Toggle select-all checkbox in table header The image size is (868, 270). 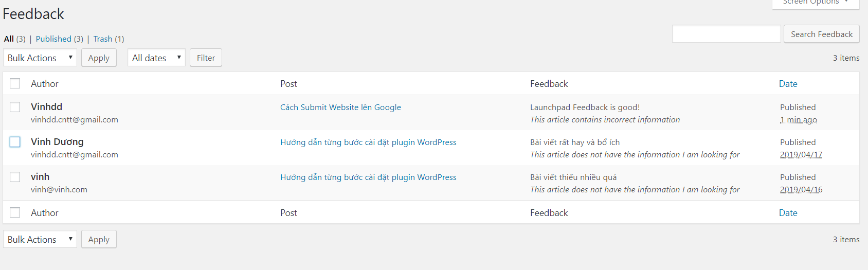click(15, 83)
